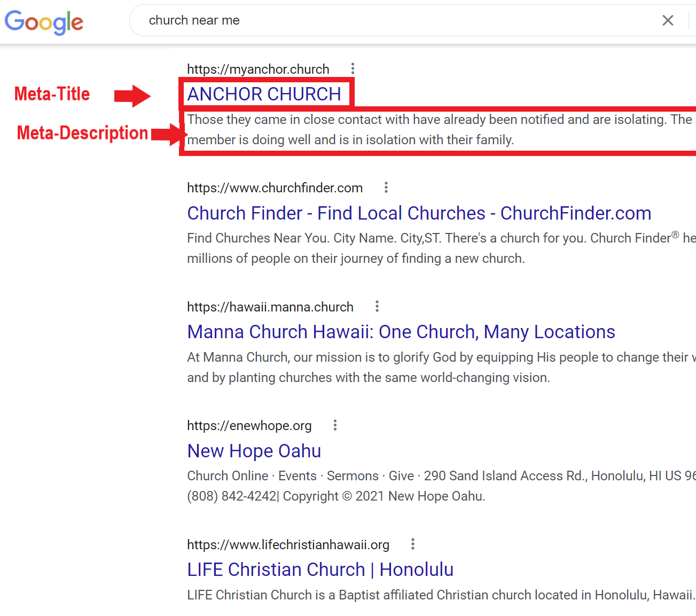Click the snippet 'Church Online · Events · Sermons'
696x616 pixels.
point(441,486)
